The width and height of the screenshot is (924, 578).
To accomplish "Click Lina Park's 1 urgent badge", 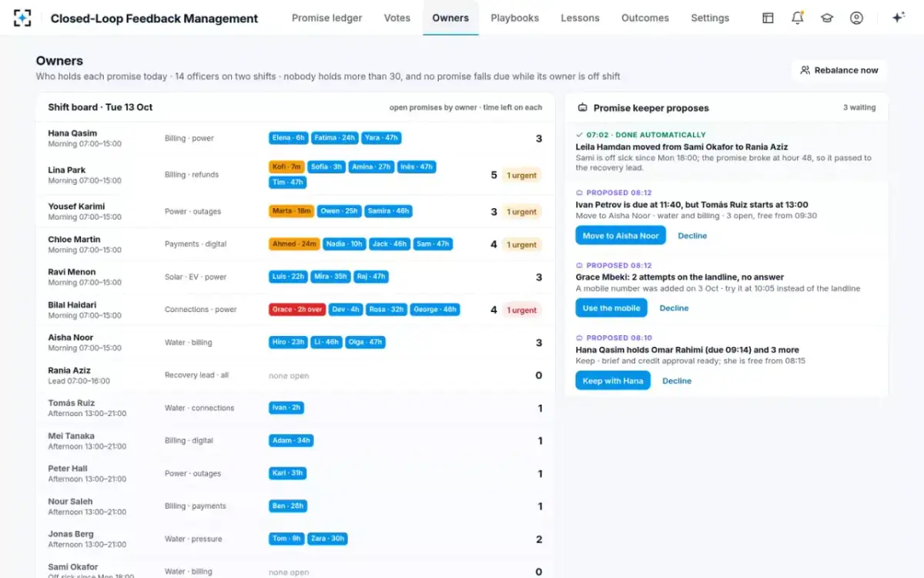I will [522, 175].
